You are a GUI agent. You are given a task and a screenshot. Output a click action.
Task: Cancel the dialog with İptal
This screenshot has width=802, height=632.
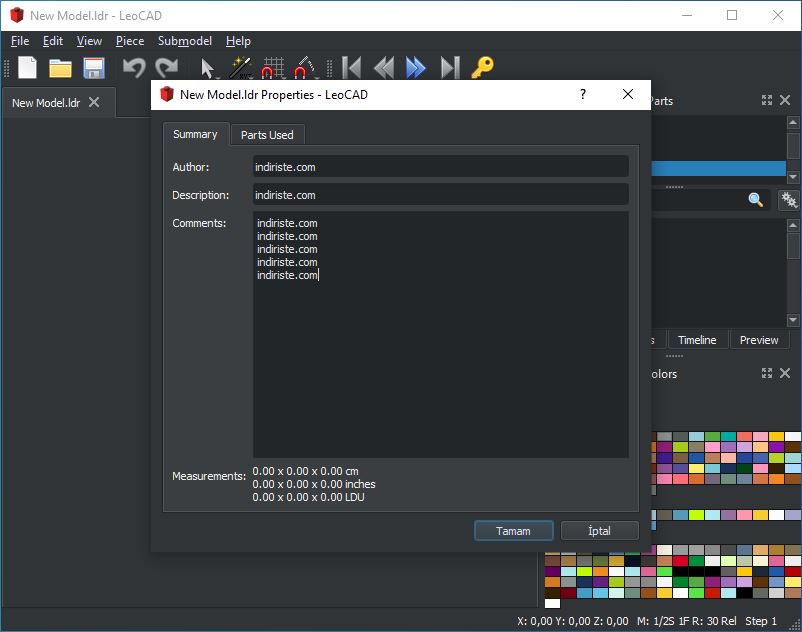click(x=599, y=531)
